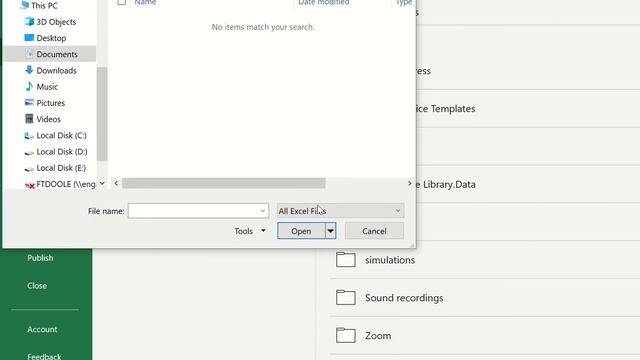Toggle the select-all checkbox beside Name column

pos(122,2)
